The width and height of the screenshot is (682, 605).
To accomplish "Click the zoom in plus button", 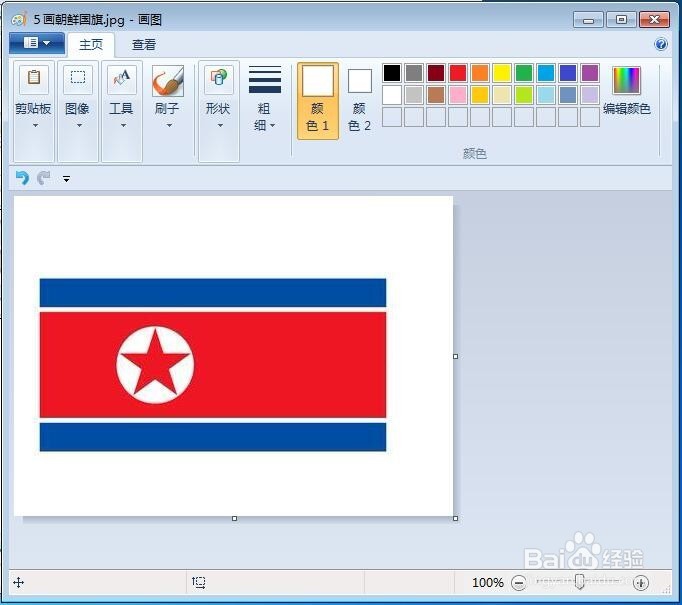I will [641, 582].
